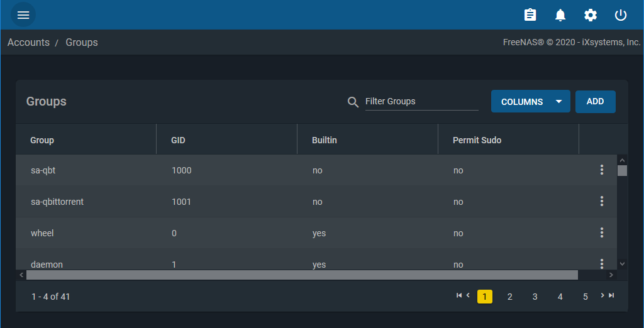
Task: Go to page 4
Action: [560, 297]
